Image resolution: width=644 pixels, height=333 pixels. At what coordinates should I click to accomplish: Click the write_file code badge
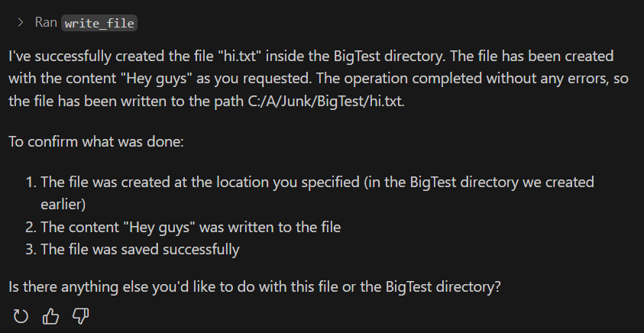(x=99, y=24)
